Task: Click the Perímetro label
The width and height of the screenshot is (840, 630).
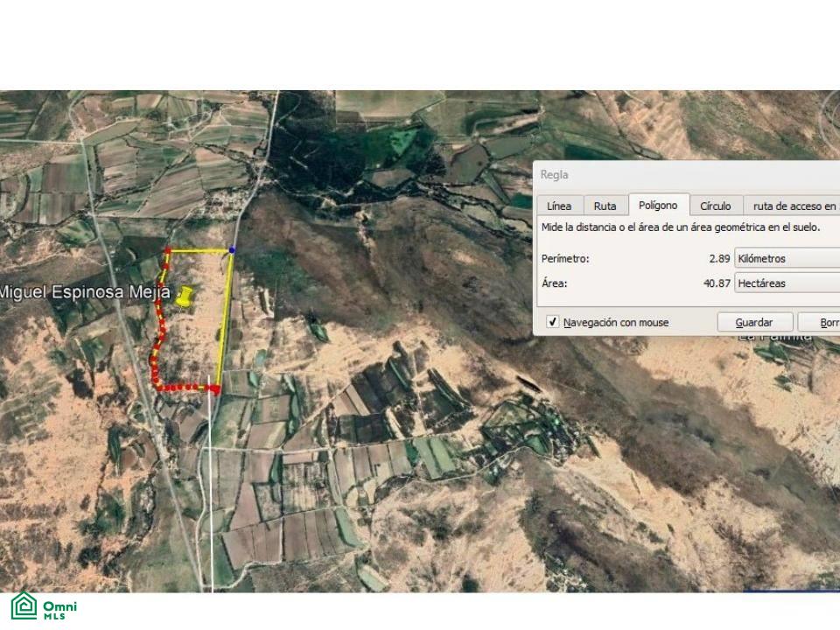Action: click(565, 258)
